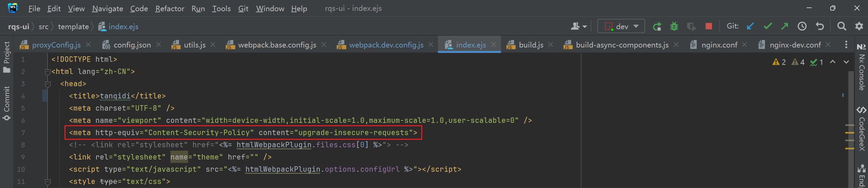Close the utils.js tab
868x188 pixels.
(x=213, y=44)
